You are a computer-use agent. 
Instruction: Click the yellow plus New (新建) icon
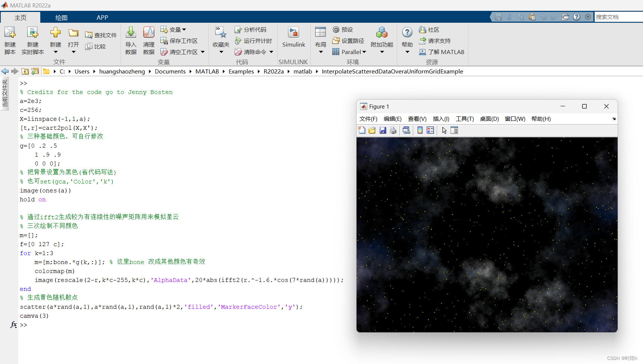[56, 32]
